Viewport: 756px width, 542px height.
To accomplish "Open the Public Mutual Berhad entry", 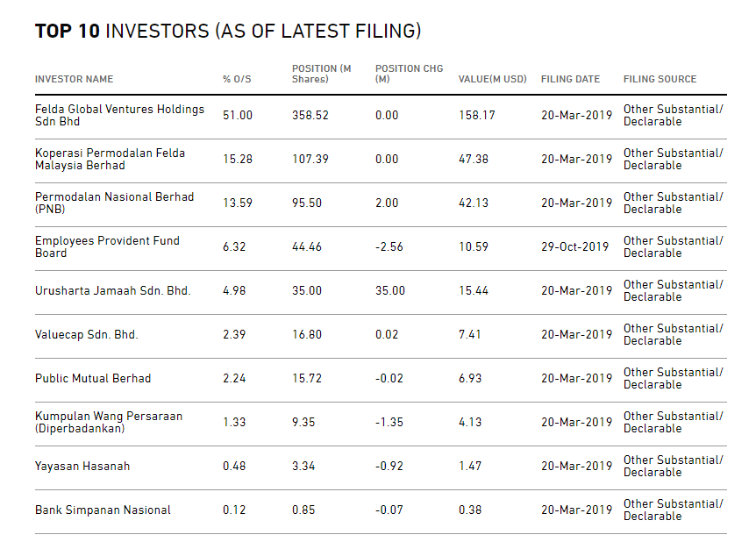I will point(93,378).
